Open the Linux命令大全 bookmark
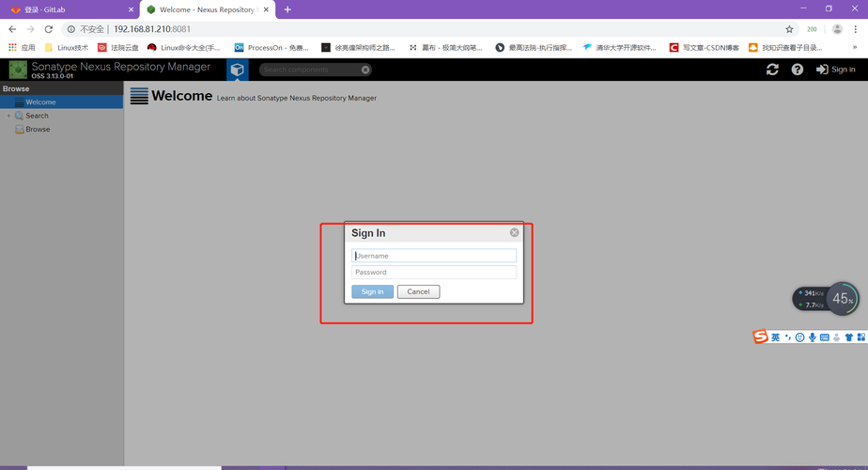The image size is (868, 470). tap(184, 48)
